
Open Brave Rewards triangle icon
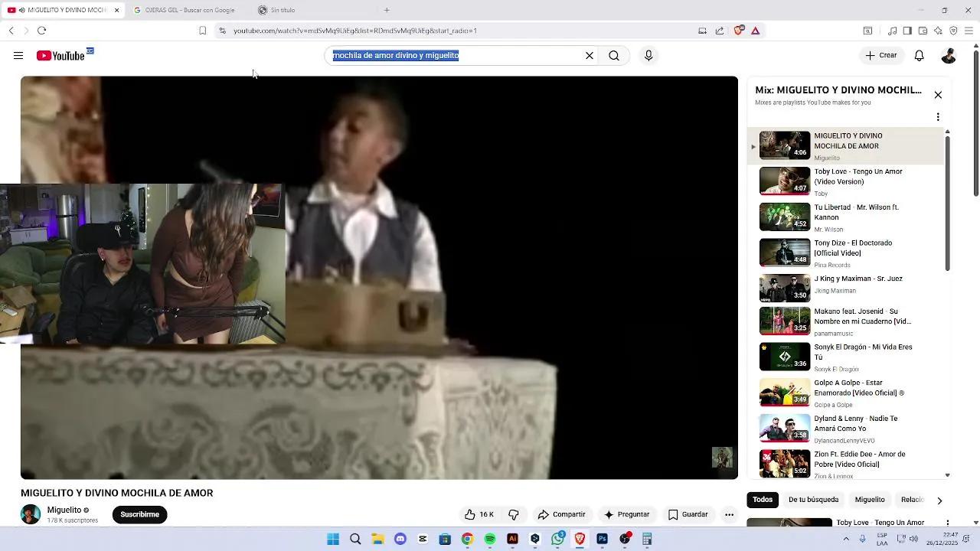(756, 31)
